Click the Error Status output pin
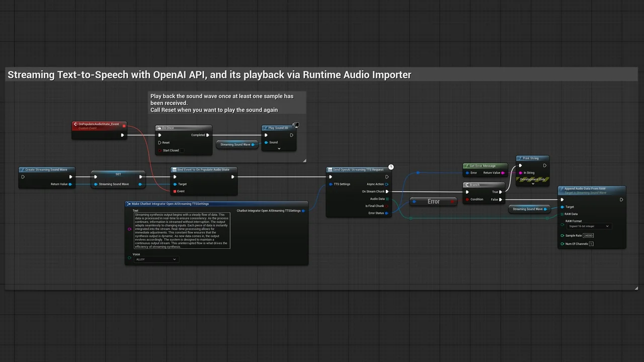This screenshot has height=362, width=644. [386, 213]
